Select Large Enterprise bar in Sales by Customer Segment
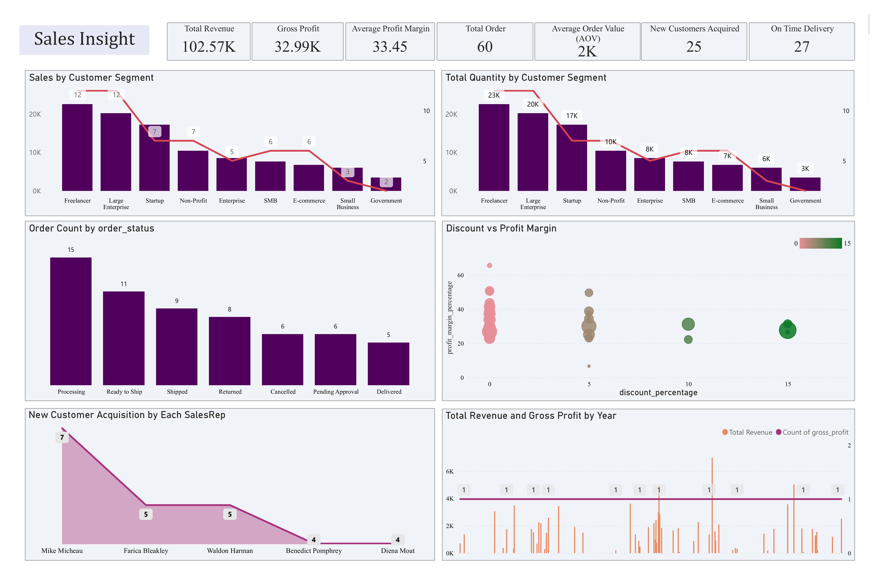The image size is (883, 588). click(x=116, y=152)
